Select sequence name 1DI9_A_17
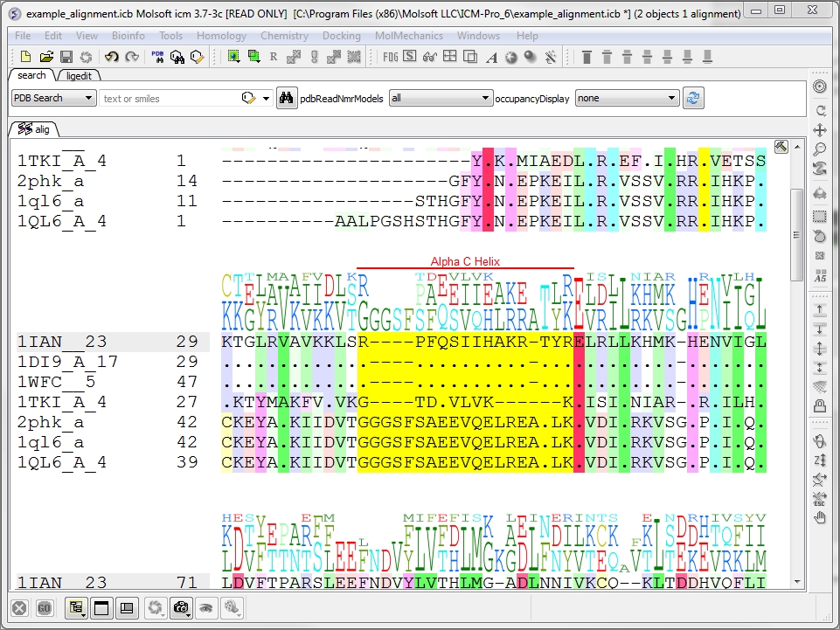Image resolution: width=840 pixels, height=630 pixels. tap(67, 362)
